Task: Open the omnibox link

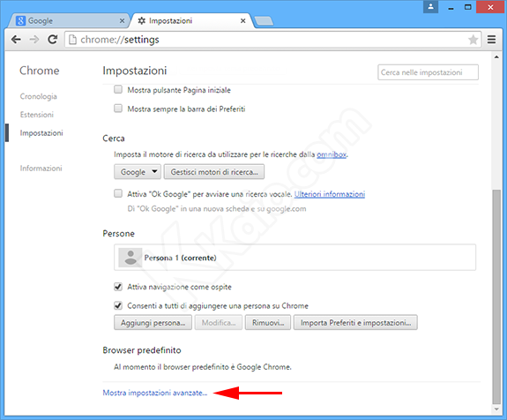Action: (332, 154)
